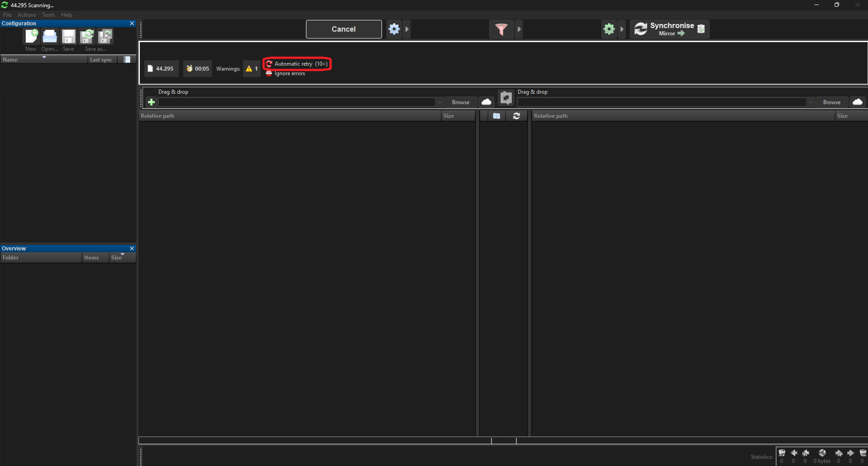The width and height of the screenshot is (868, 466).
Task: Browse for the right folder
Action: [x=832, y=102]
